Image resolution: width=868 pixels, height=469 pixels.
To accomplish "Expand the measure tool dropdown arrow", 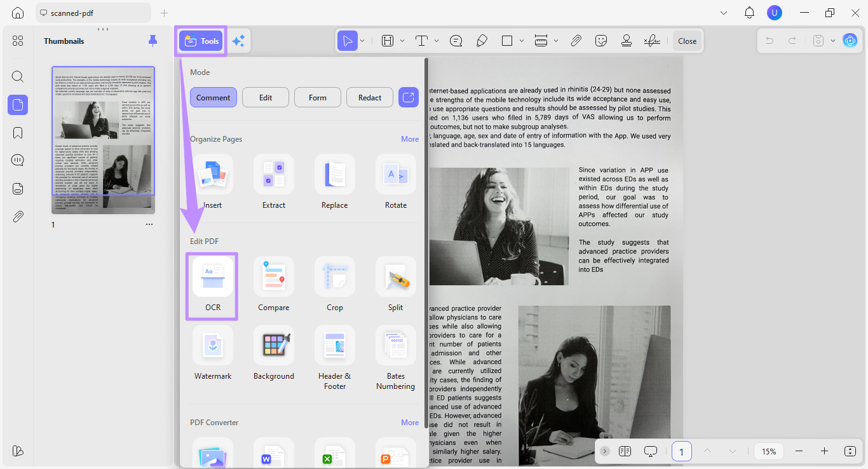I will (x=556, y=41).
